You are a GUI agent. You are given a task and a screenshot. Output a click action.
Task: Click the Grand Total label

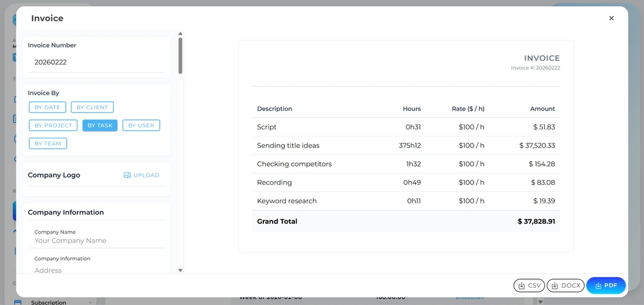pyautogui.click(x=277, y=222)
